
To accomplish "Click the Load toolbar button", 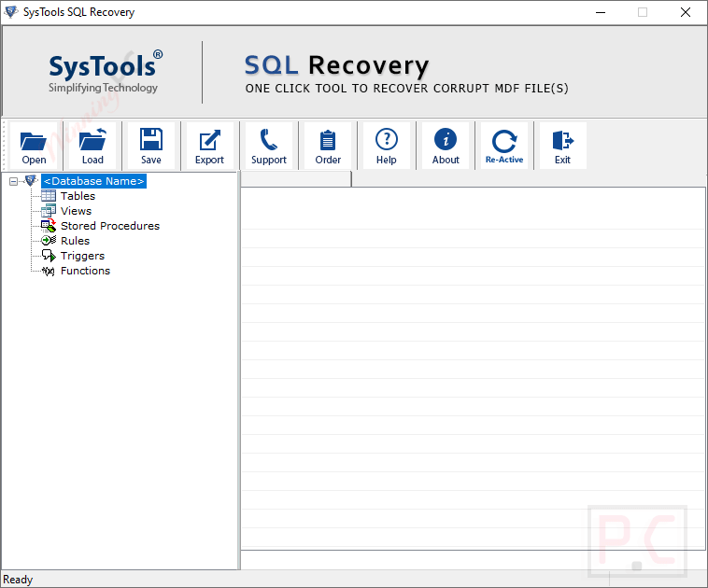I will [x=92, y=146].
